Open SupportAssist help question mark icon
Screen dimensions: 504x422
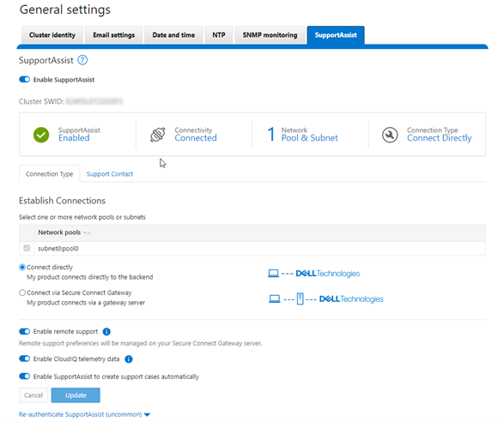pos(82,60)
